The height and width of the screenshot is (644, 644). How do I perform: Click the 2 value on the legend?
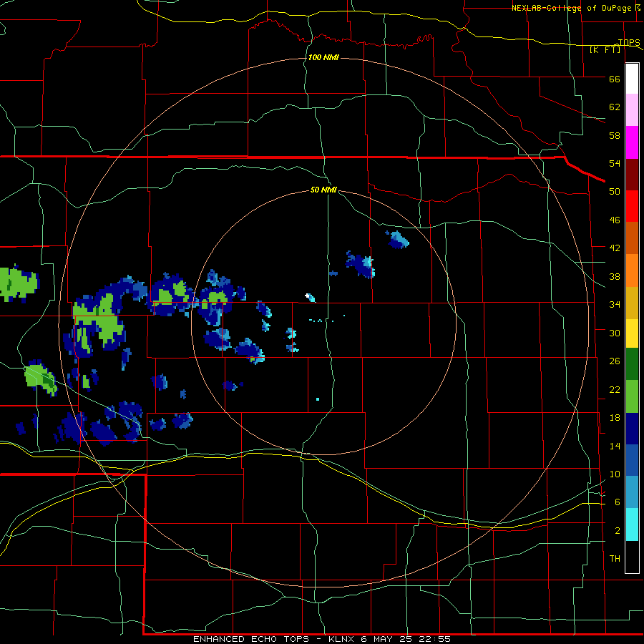pyautogui.click(x=617, y=531)
